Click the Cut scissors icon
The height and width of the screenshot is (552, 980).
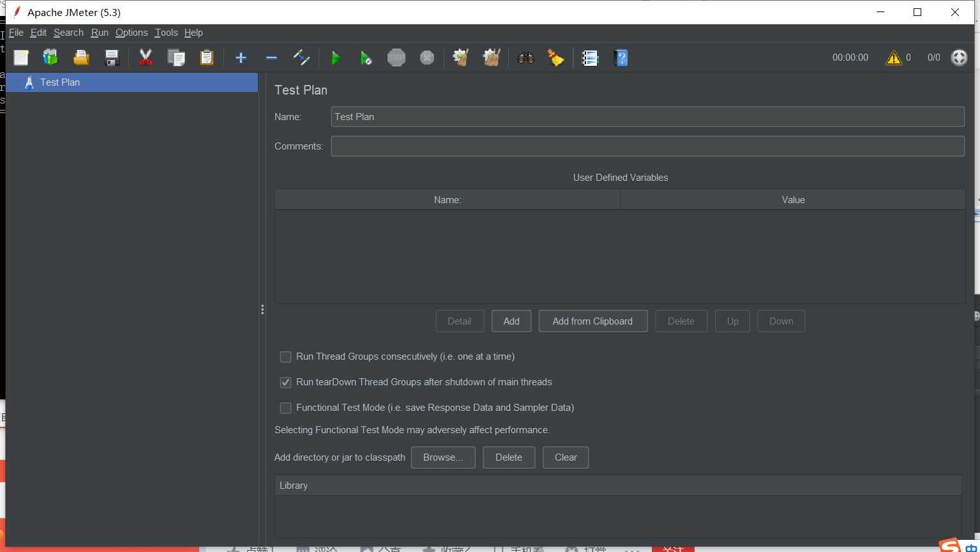[x=146, y=57]
